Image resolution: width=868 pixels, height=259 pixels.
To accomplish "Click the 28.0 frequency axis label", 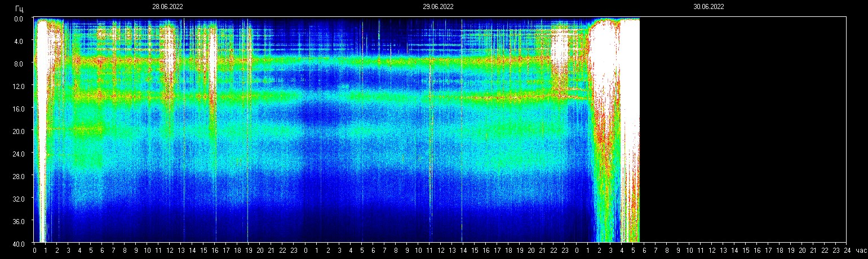I will click(17, 176).
